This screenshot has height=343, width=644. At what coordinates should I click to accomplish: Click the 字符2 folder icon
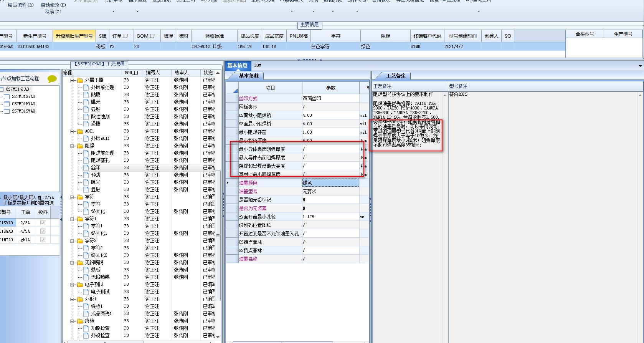click(80, 241)
